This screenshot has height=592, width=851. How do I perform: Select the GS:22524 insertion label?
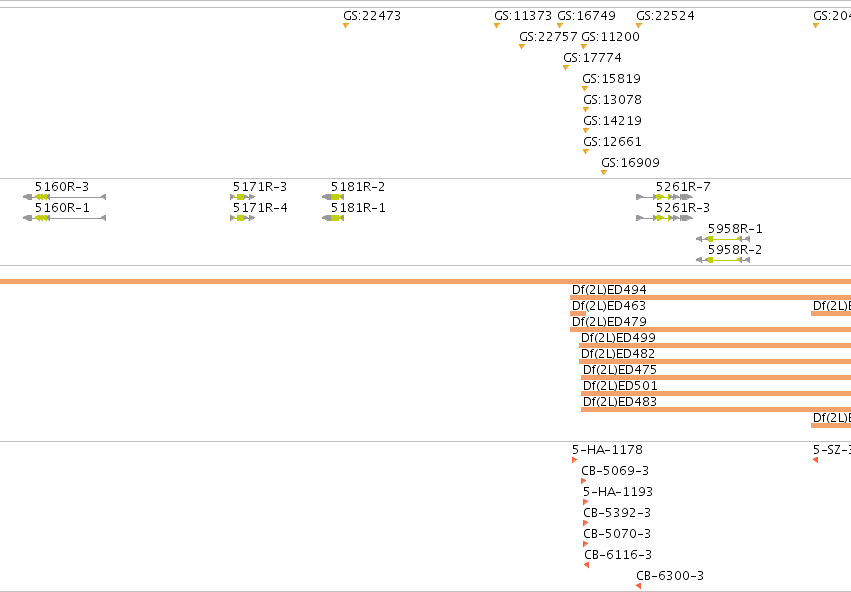click(x=665, y=16)
